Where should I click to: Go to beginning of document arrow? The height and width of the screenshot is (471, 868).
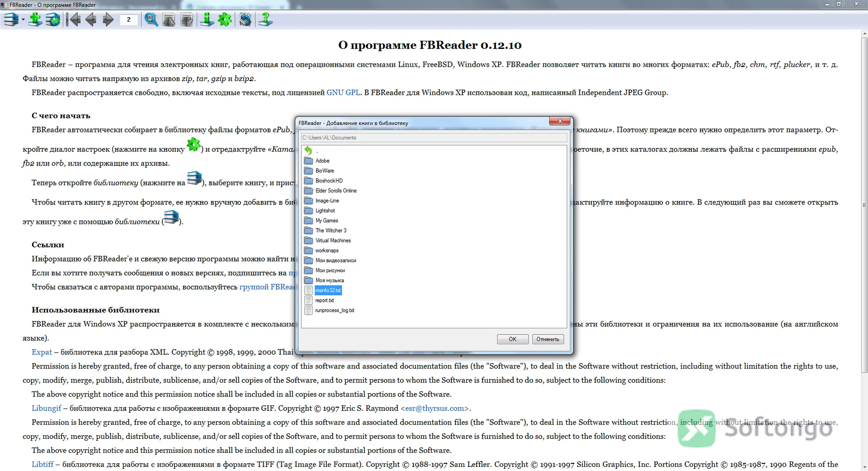point(74,19)
